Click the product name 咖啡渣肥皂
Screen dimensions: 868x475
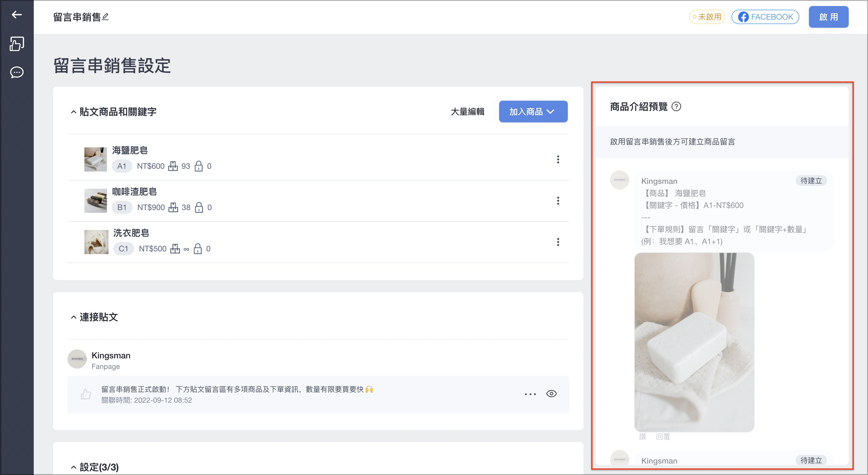[134, 192]
